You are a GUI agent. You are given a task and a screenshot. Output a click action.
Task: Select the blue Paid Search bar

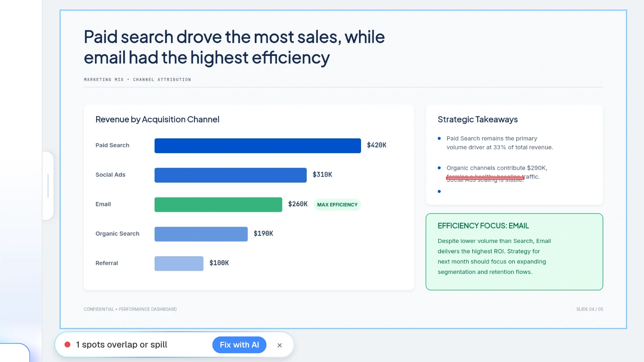click(258, 146)
